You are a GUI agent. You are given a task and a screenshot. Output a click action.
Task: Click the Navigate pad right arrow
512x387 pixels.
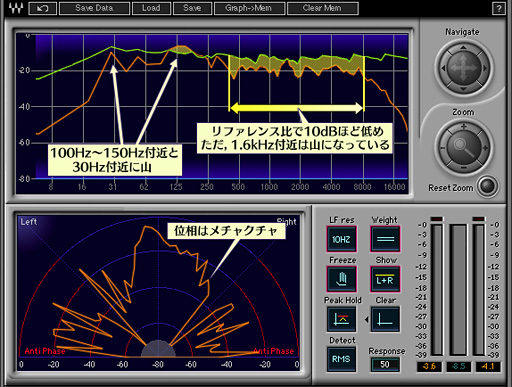485,68
